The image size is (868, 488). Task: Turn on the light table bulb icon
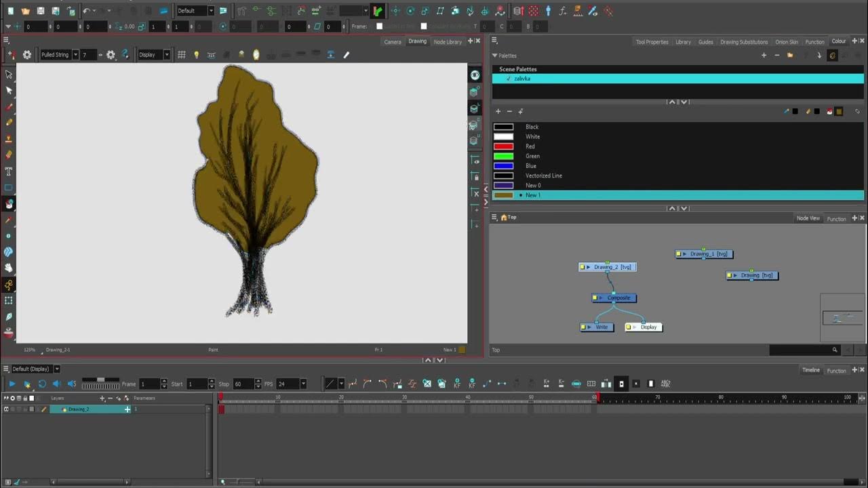point(197,55)
